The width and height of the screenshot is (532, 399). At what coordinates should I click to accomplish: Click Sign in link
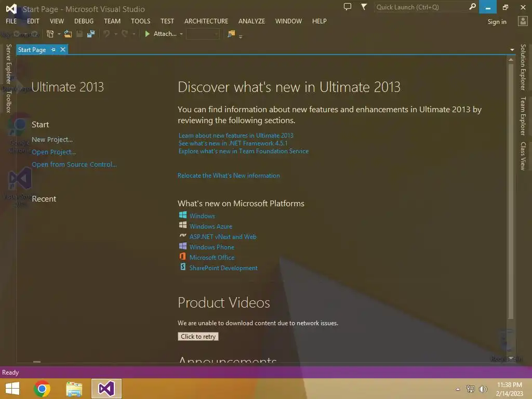click(497, 22)
